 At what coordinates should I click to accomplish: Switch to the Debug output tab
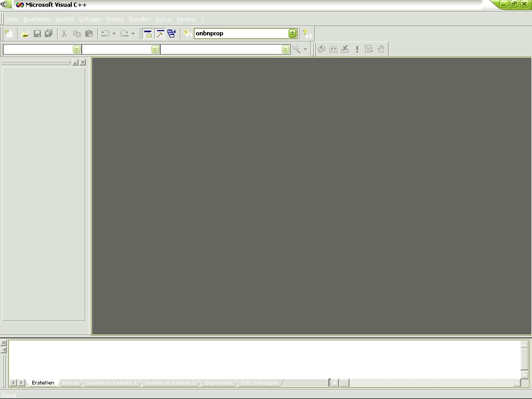click(70, 383)
